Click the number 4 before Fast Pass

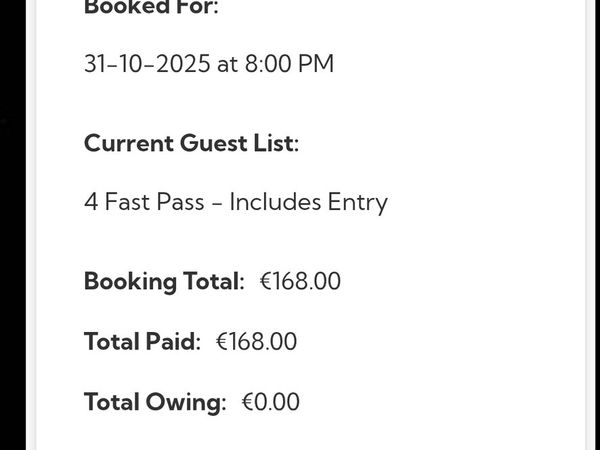coord(91,202)
